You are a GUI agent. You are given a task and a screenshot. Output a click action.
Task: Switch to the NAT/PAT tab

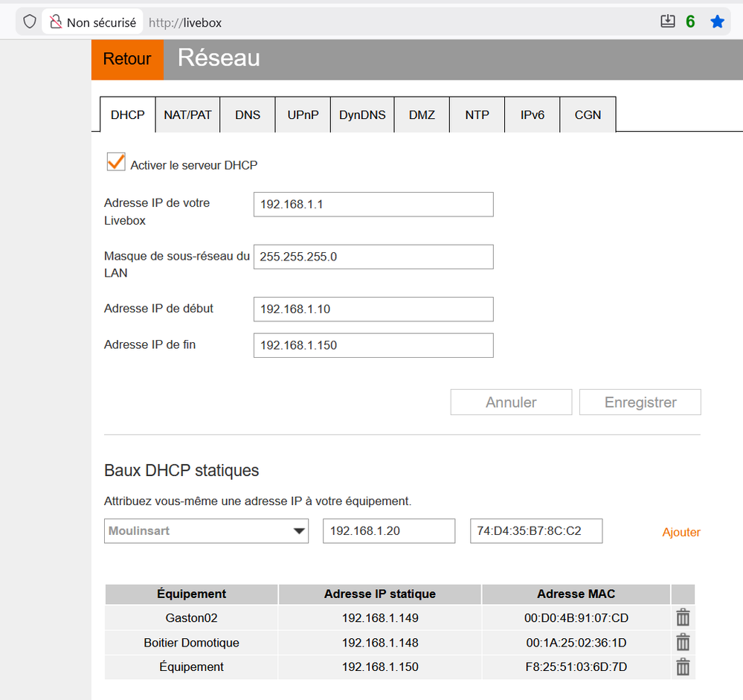pos(187,115)
